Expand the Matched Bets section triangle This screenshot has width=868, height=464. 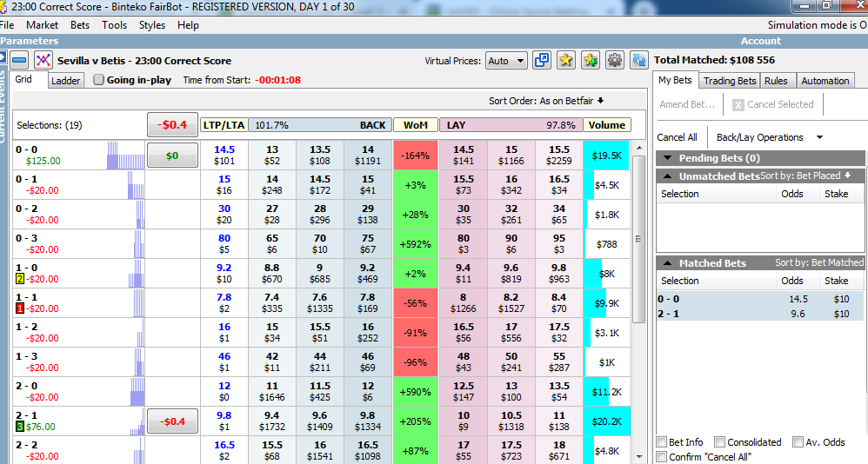668,263
